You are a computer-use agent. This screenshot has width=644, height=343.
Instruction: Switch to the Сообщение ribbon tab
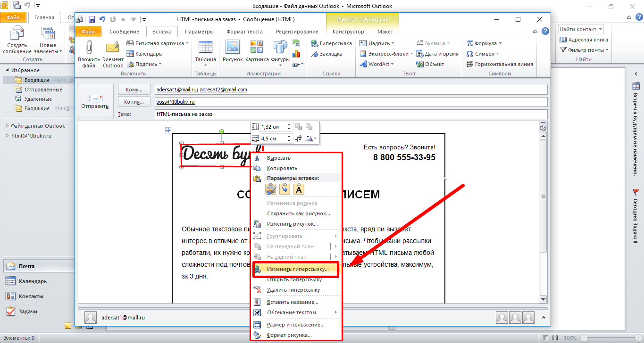(124, 32)
